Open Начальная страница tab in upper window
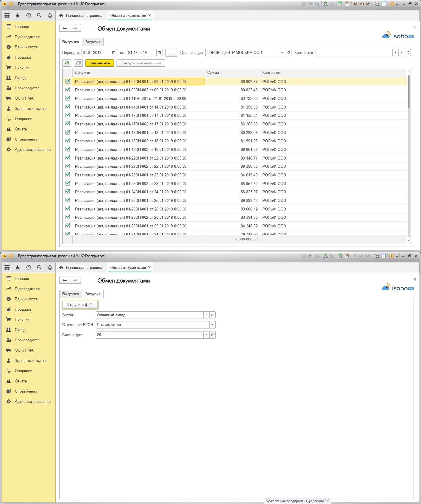Image resolution: width=421 pixels, height=504 pixels. (x=81, y=15)
